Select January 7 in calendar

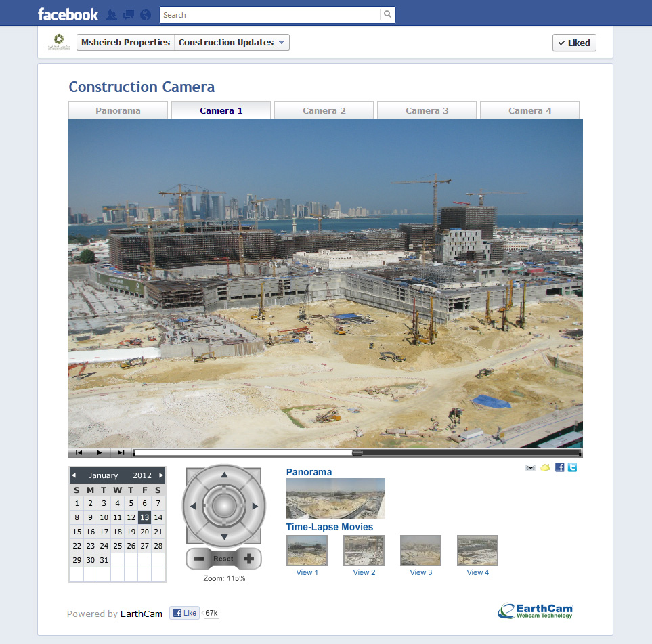coord(158,503)
